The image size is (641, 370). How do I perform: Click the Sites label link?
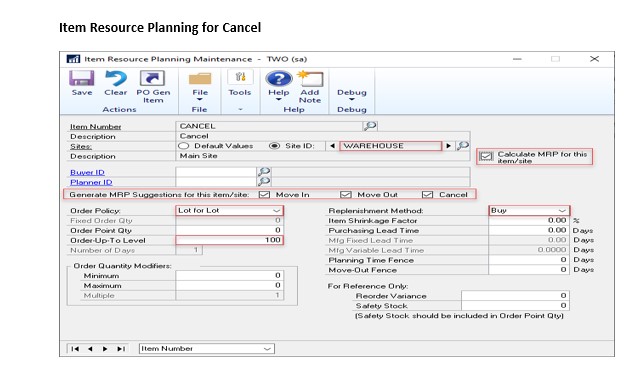81,146
